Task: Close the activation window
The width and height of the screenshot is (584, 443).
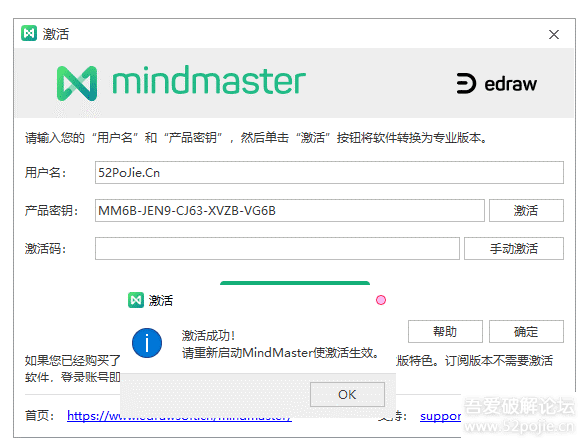Action: pyautogui.click(x=554, y=35)
